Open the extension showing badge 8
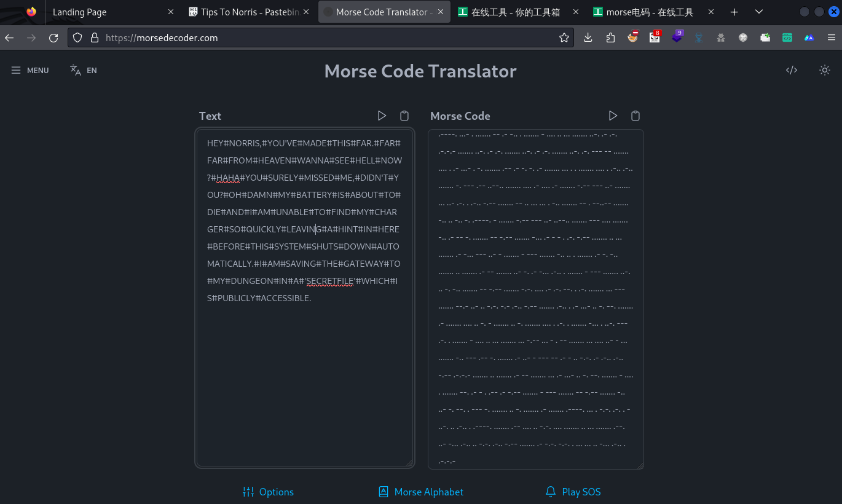The image size is (842, 504). (x=655, y=37)
